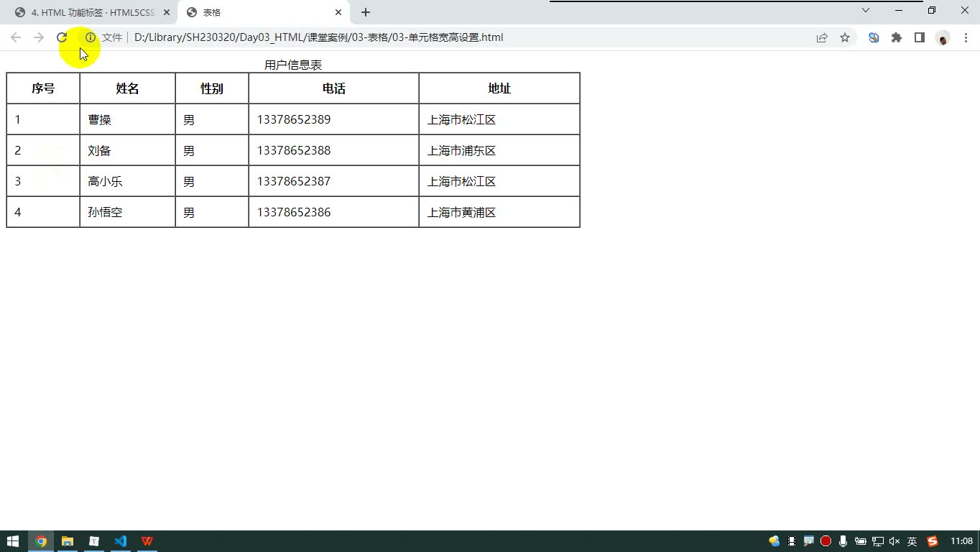Open Visual Studio Code from taskbar
The image size is (980, 552).
coord(121,541)
